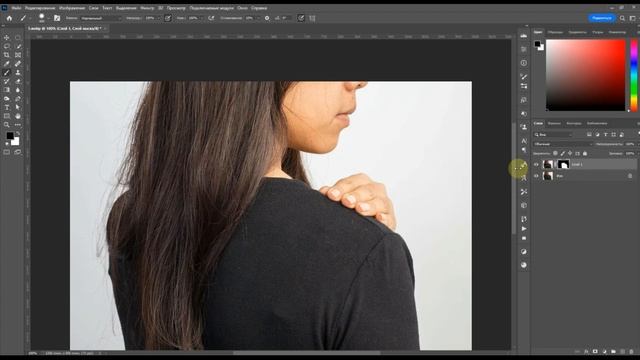Select the Eyedropper tool

click(x=7, y=64)
